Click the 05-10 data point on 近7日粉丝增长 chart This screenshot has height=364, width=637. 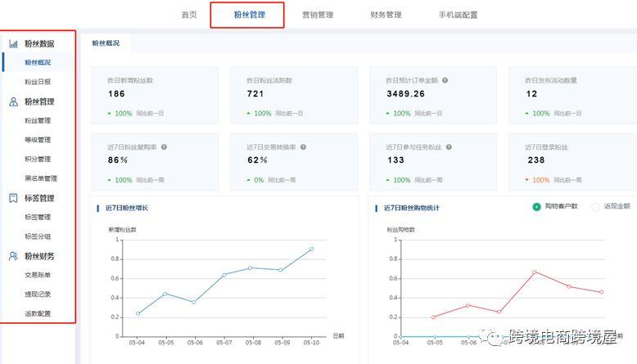click(x=312, y=249)
